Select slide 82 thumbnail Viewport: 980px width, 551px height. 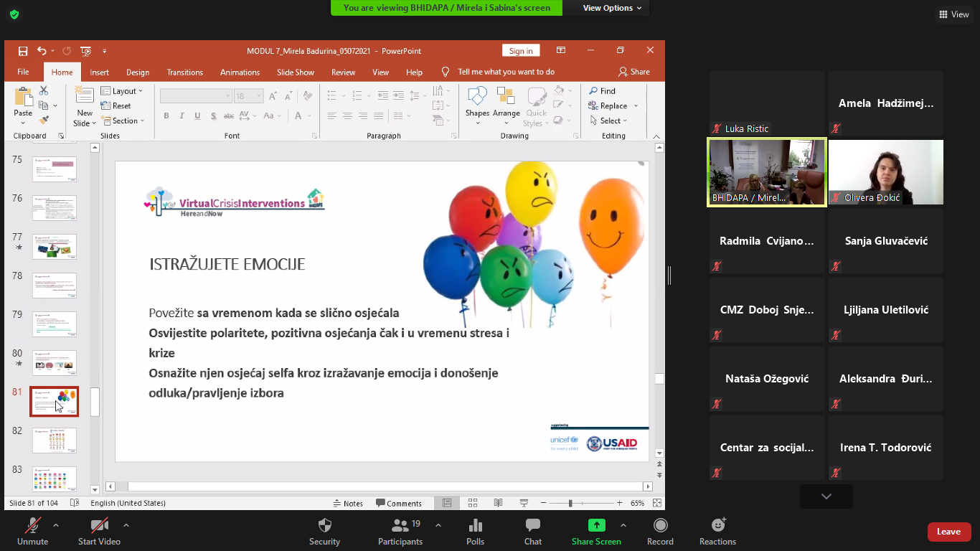[55, 440]
